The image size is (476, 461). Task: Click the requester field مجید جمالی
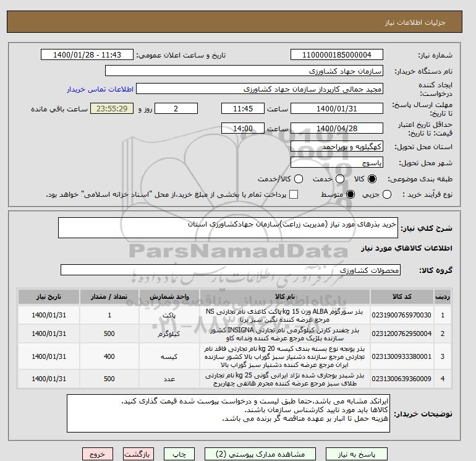click(x=260, y=88)
